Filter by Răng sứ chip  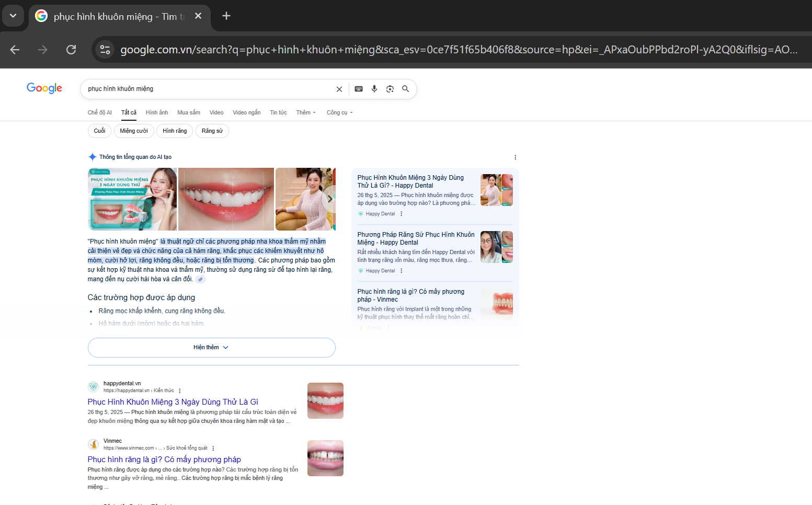[x=212, y=131]
